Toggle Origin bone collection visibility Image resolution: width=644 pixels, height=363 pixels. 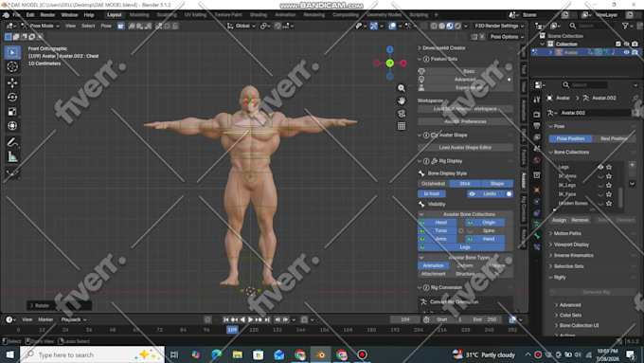click(x=485, y=223)
